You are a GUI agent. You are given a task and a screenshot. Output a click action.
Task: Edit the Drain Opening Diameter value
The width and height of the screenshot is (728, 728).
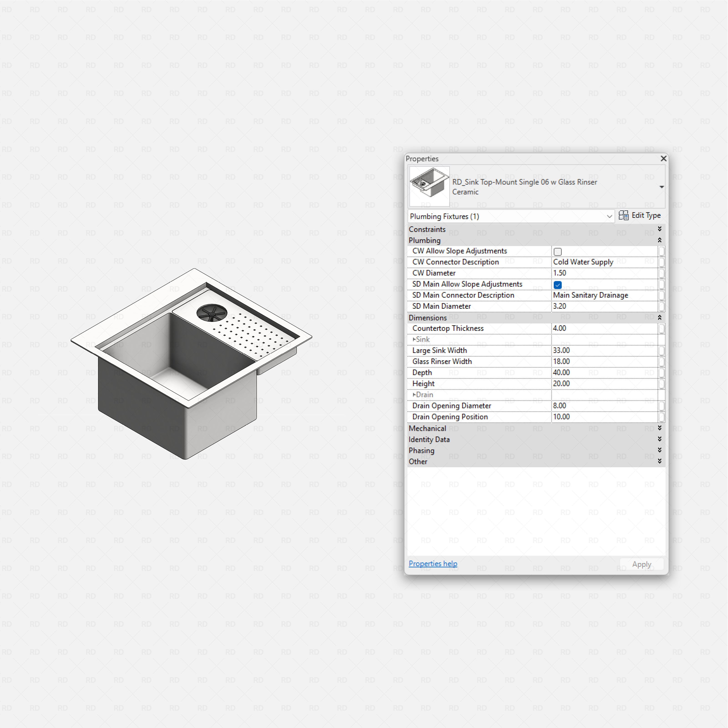(603, 405)
